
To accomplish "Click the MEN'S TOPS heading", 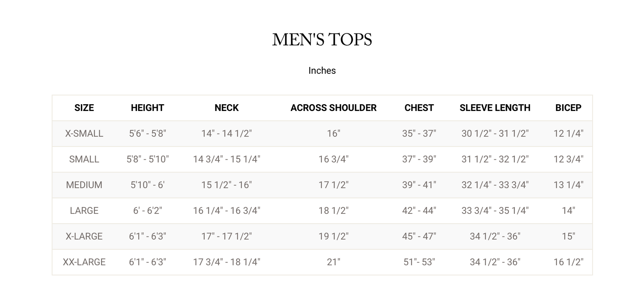I will pos(322,40).
